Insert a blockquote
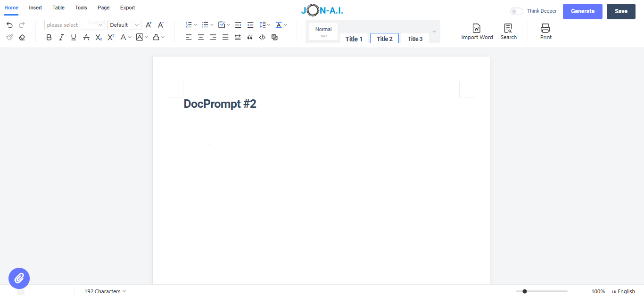The width and height of the screenshot is (644, 297). coord(249,37)
